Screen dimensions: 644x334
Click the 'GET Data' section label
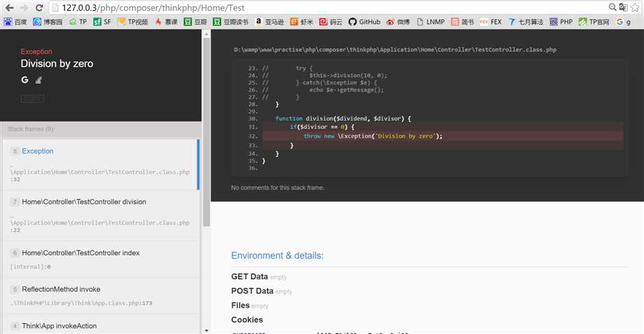pos(249,276)
